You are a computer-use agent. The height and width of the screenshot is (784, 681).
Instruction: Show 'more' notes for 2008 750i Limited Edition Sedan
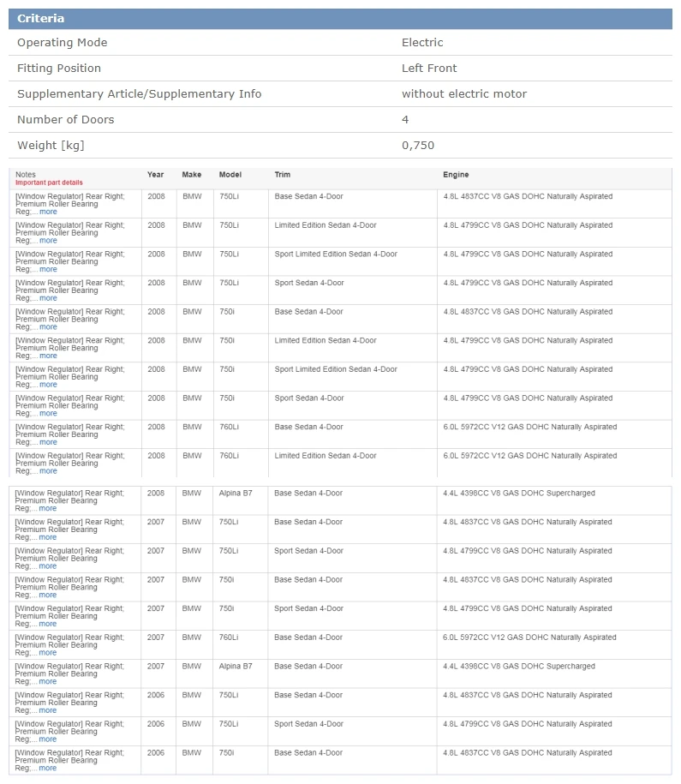[x=48, y=356]
